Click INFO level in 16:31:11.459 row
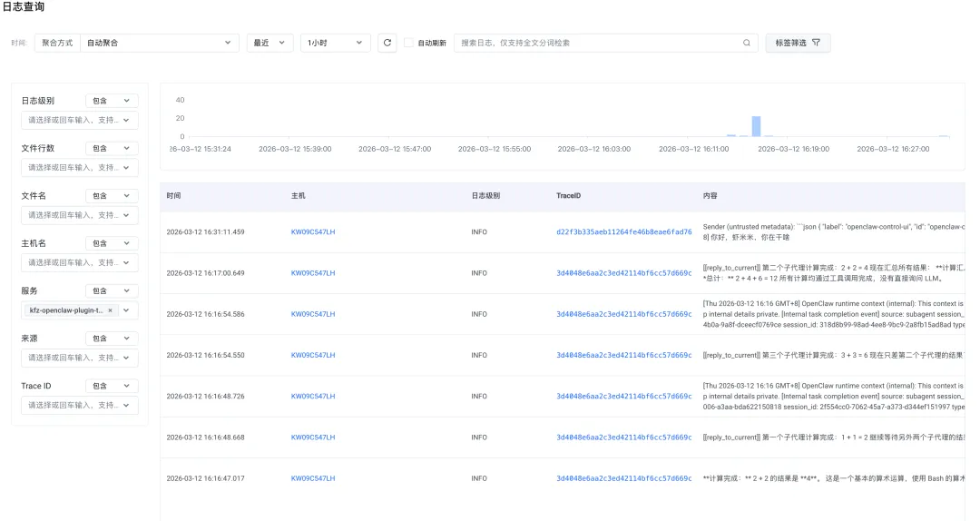The width and height of the screenshot is (980, 521). coord(479,232)
